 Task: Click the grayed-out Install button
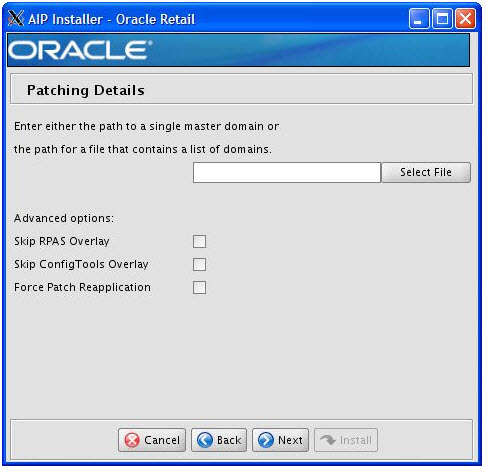346,440
